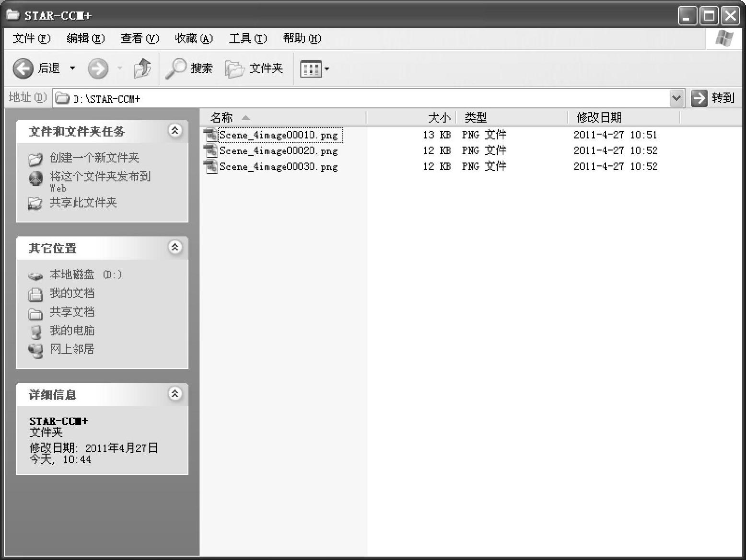Click the Scene_4image00020.png file icon

click(210, 150)
